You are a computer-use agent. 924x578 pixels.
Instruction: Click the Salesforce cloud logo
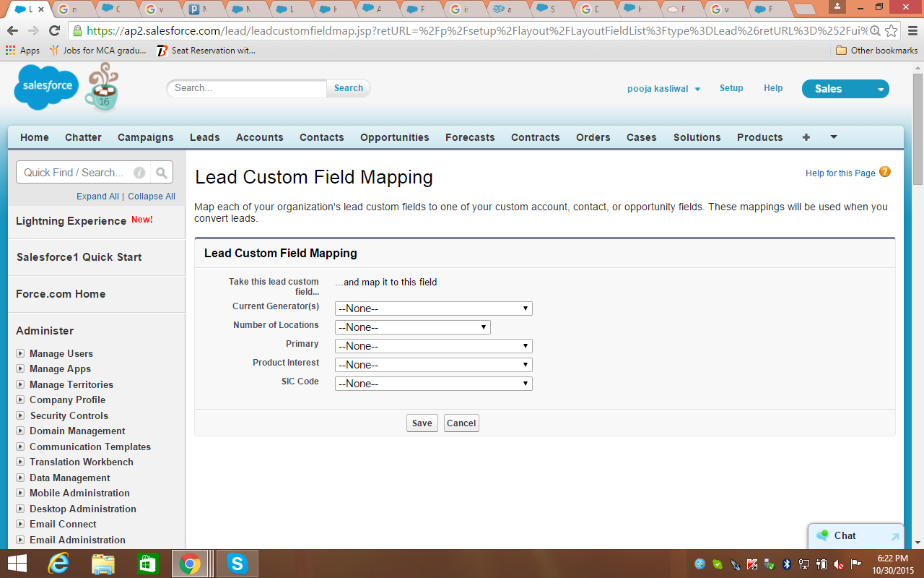pos(46,87)
